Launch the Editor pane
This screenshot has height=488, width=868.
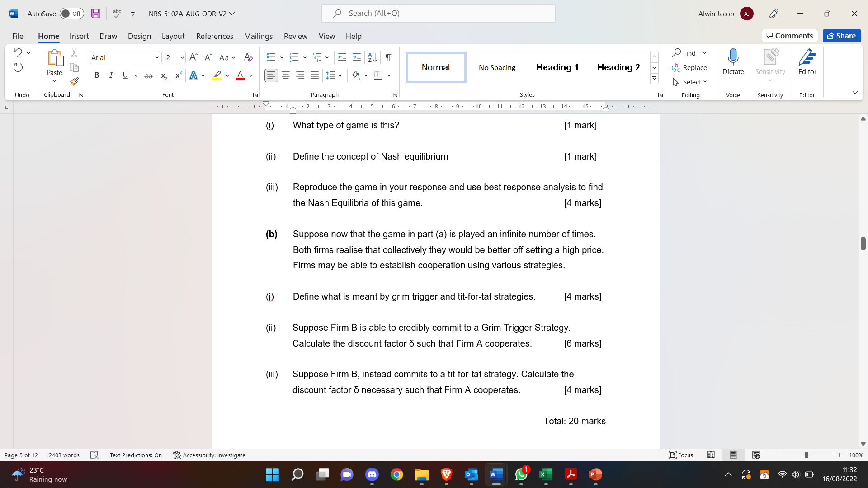(807, 62)
